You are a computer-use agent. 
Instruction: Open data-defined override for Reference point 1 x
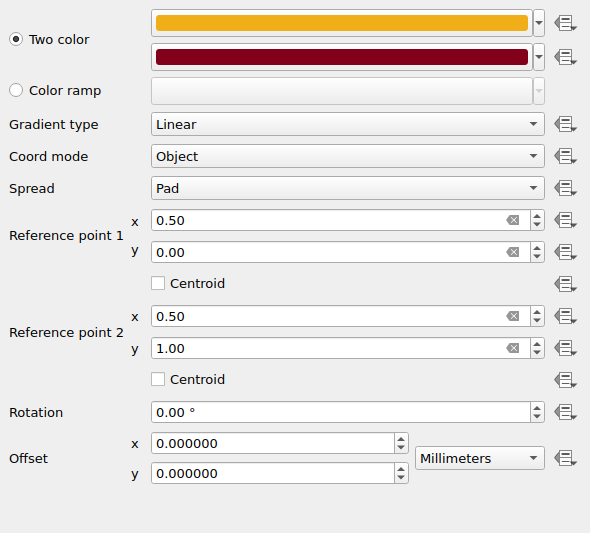(x=565, y=220)
